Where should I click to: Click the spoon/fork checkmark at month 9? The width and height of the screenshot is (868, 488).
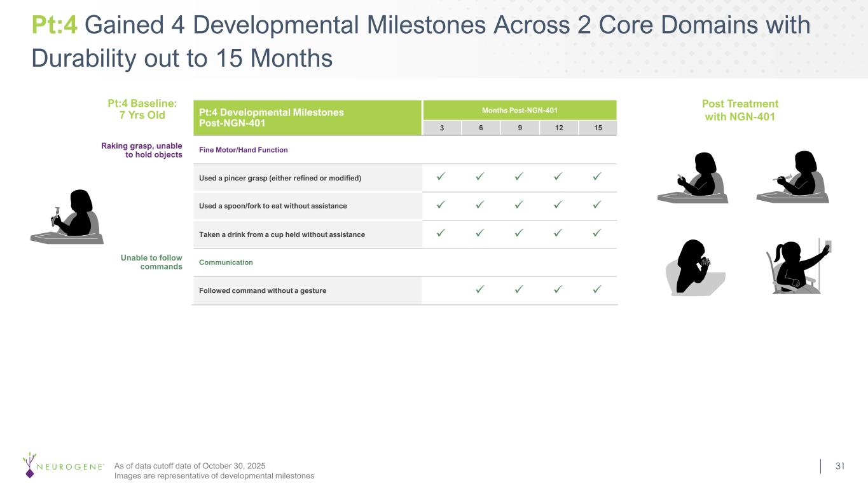tap(519, 206)
